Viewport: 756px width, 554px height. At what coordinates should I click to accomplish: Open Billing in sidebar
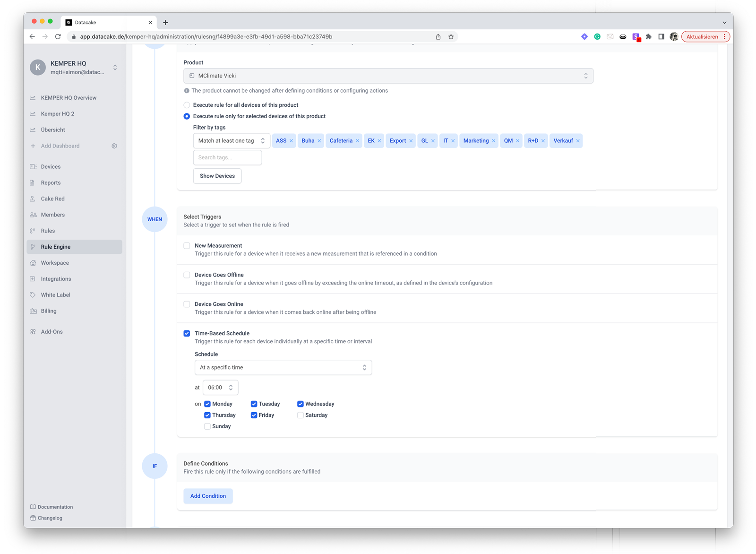(49, 311)
